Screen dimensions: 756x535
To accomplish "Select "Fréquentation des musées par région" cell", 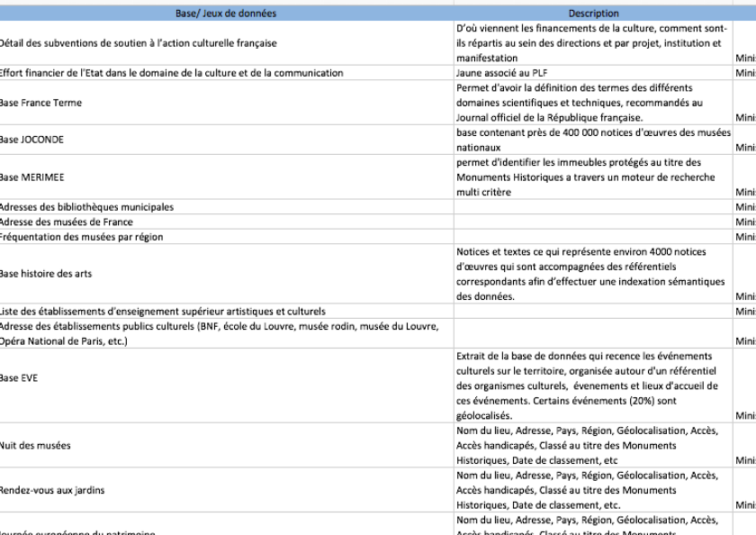I will coord(81,237).
